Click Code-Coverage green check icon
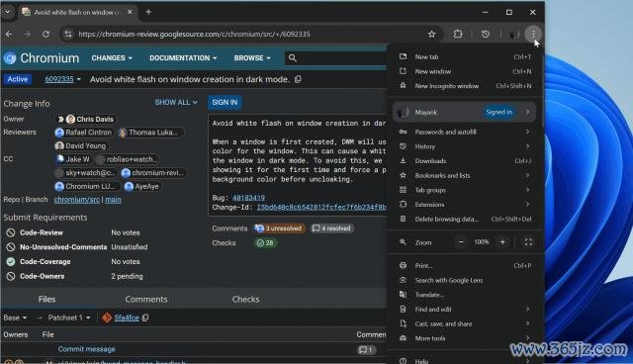633x364 pixels. click(x=11, y=262)
